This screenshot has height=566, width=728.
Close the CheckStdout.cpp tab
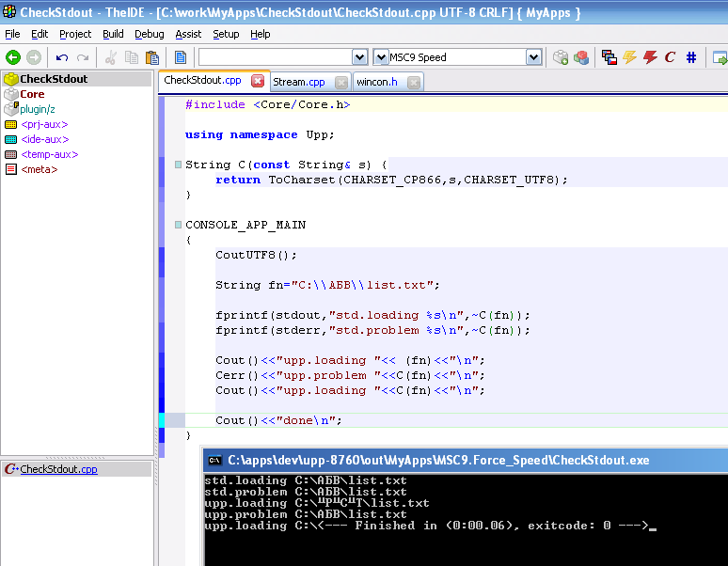[x=258, y=82]
